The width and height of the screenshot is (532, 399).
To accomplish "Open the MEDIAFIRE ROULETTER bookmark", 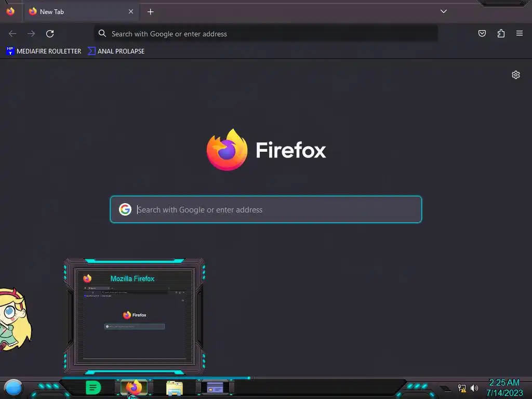I will click(44, 51).
